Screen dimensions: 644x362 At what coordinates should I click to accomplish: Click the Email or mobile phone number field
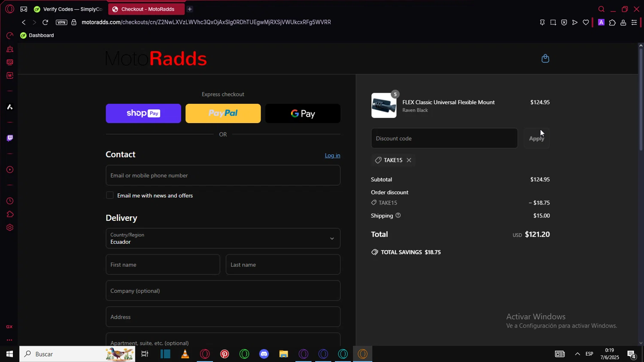(223, 175)
